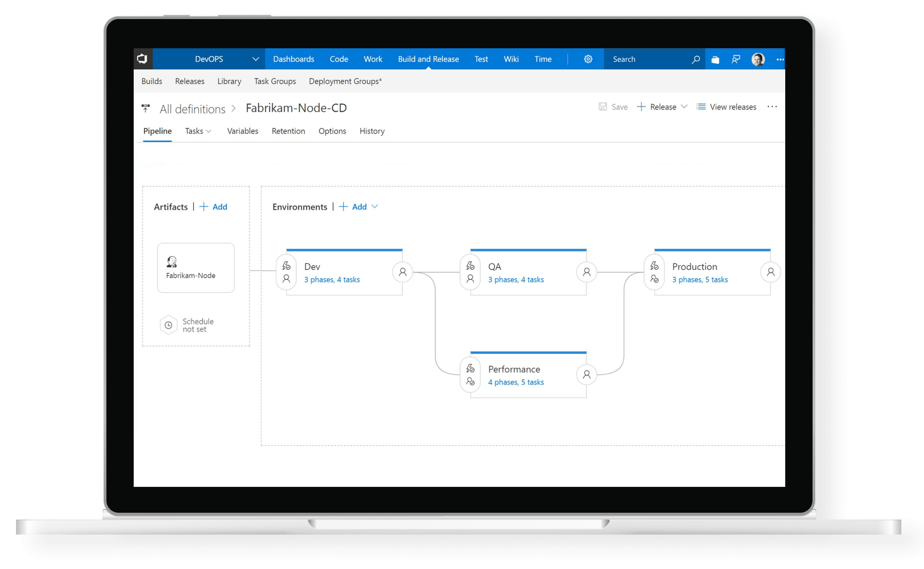Viewport: 924px width, 569px height.
Task: Open the marketplace shopping bag icon
Action: [715, 60]
